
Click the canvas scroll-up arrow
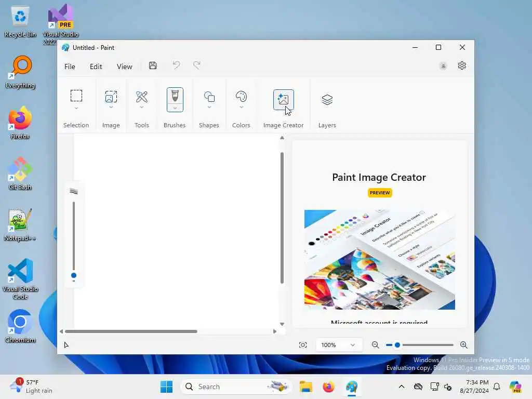(282, 138)
